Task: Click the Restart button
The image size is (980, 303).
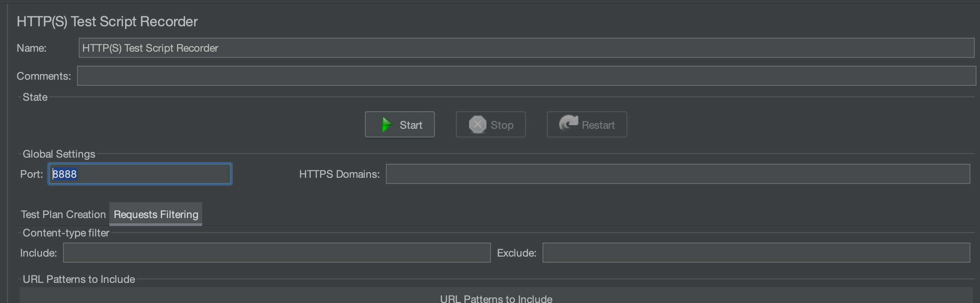Action: [587, 125]
